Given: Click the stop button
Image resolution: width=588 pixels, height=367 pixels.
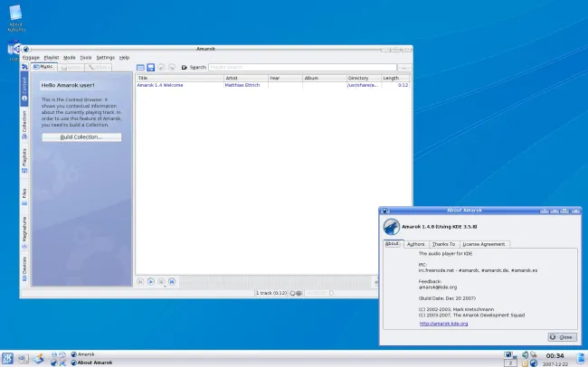Looking at the screenshot, I should (161, 281).
